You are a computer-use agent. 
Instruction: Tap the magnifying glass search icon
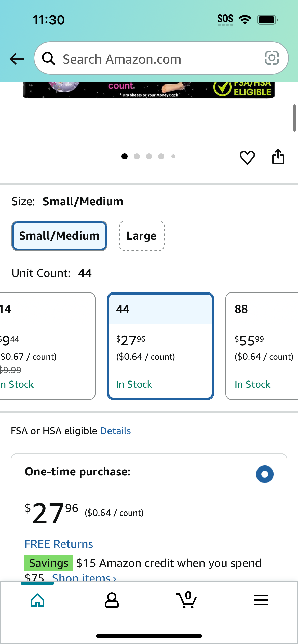pyautogui.click(x=48, y=58)
